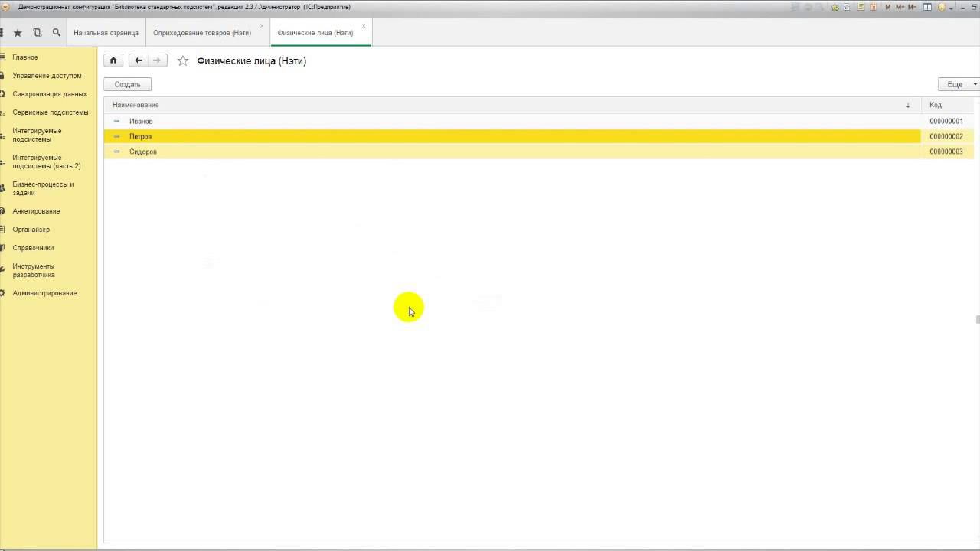Open the calendar icon in title bar

pyautogui.click(x=873, y=7)
